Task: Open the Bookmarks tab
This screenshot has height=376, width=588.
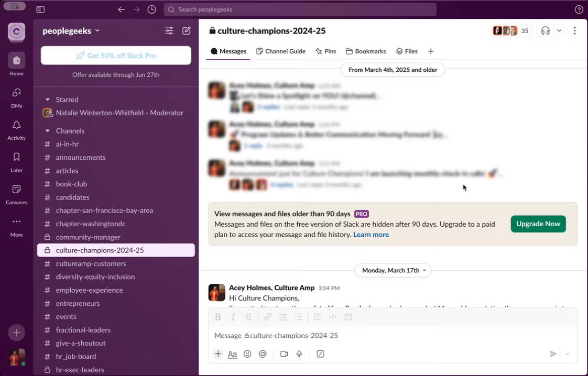Action: point(366,51)
